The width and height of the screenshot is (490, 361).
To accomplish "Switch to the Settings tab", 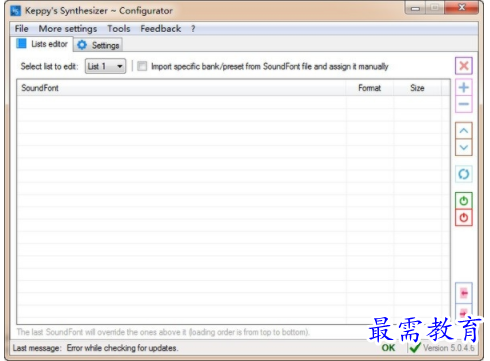I will [x=98, y=45].
